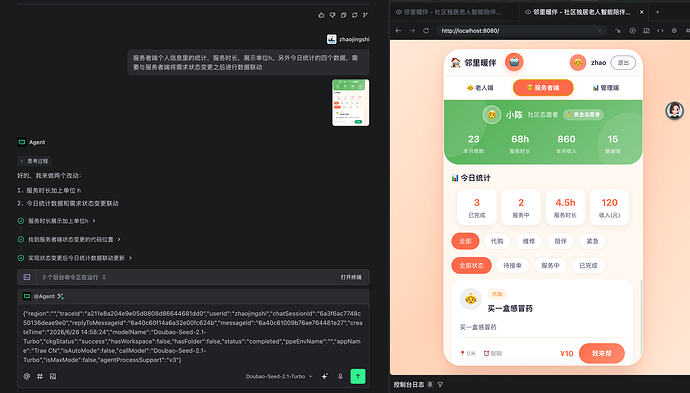Click the circular icon after element picker
This screenshot has height=393, width=690.
click(x=632, y=31)
